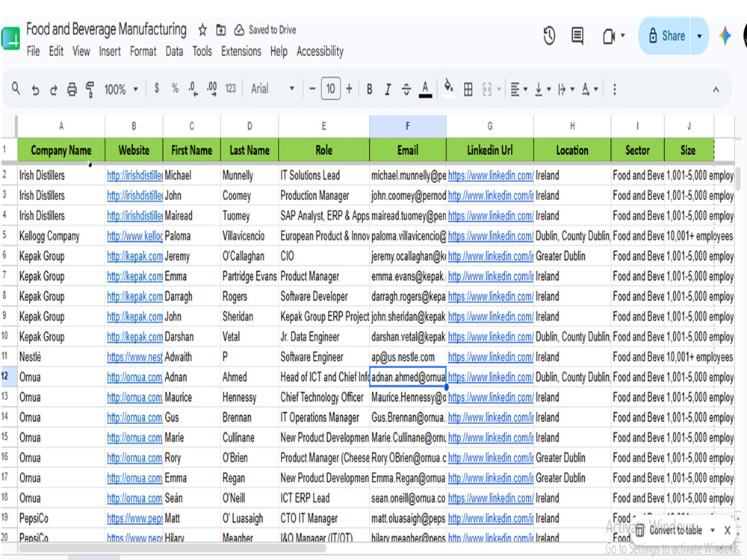Click the document title Food and Beverage Manufacturing
The image size is (747, 560).
tap(106, 29)
